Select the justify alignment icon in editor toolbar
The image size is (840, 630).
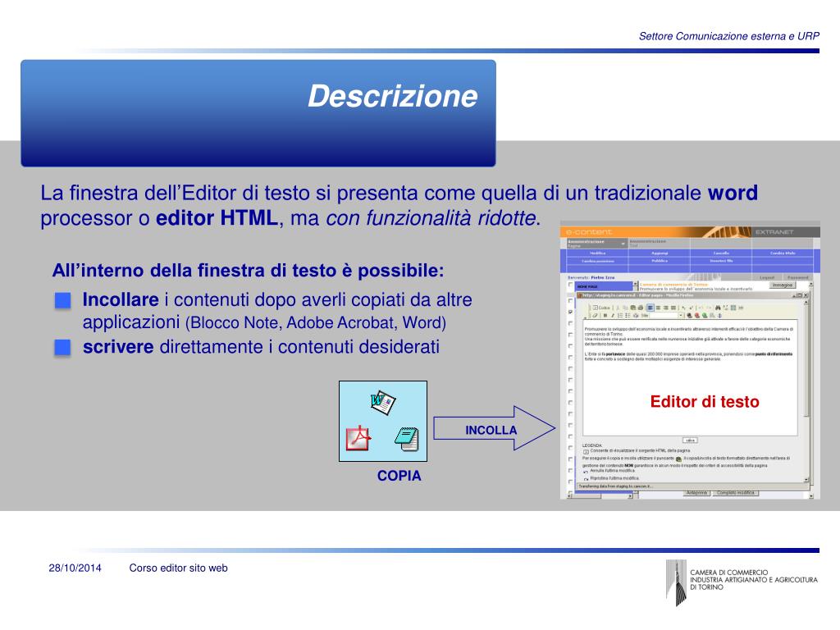[x=673, y=308]
